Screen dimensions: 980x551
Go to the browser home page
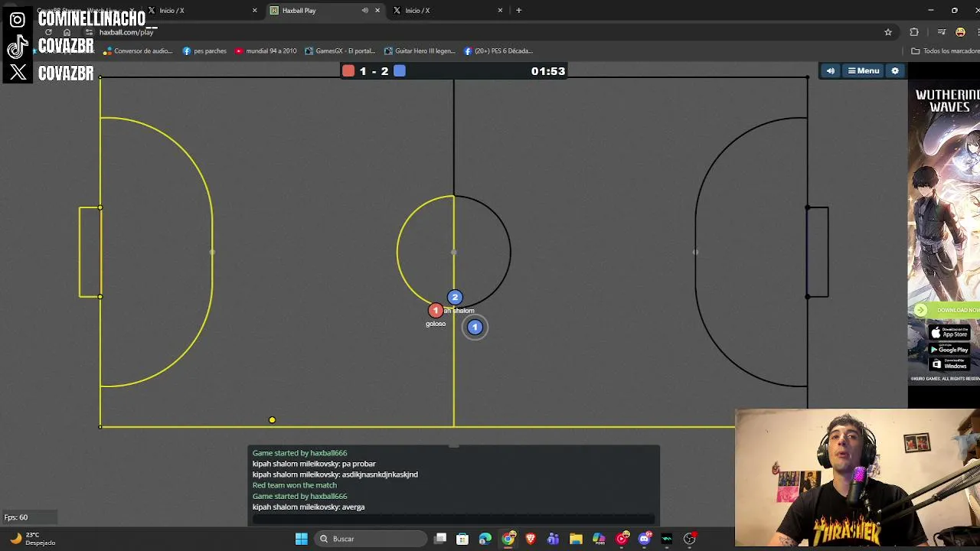(x=67, y=32)
